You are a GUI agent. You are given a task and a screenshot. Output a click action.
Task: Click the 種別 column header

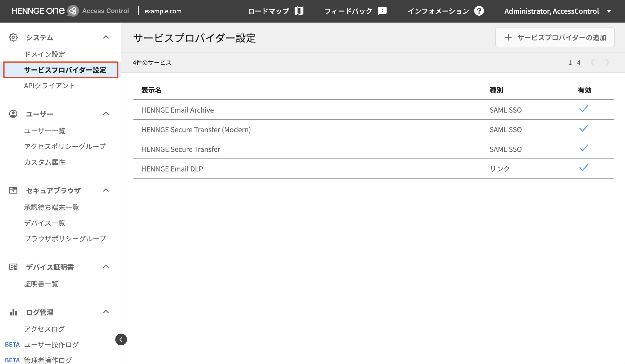(x=496, y=90)
